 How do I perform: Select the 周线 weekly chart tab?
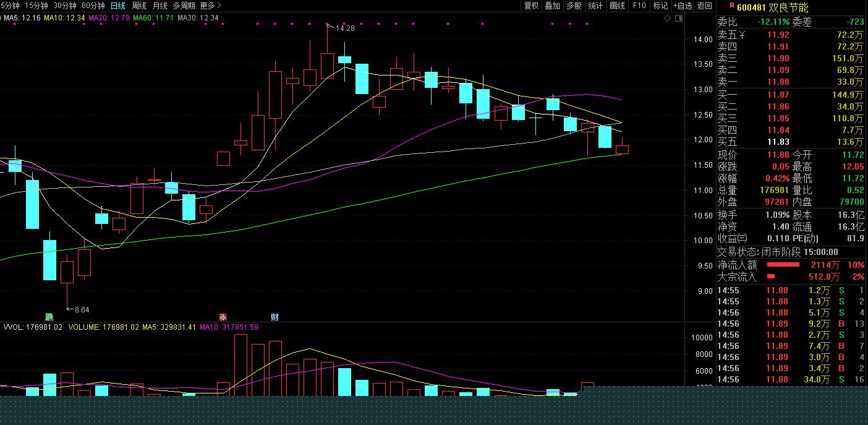139,6
